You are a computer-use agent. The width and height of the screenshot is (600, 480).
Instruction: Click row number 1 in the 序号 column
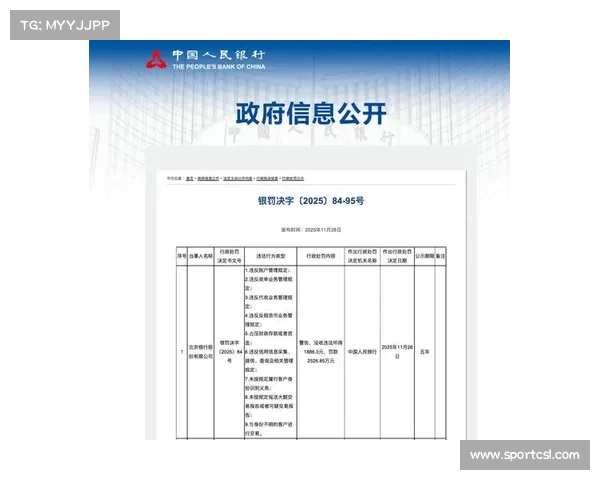coord(182,352)
